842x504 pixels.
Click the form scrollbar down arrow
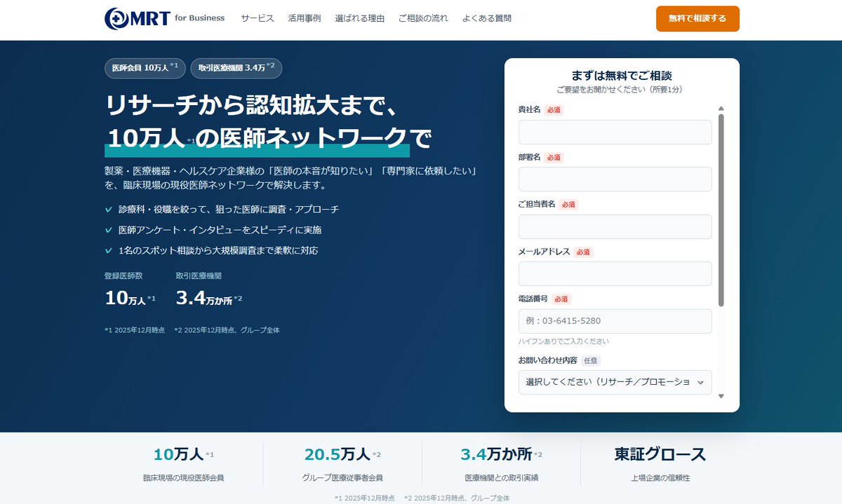tap(721, 396)
